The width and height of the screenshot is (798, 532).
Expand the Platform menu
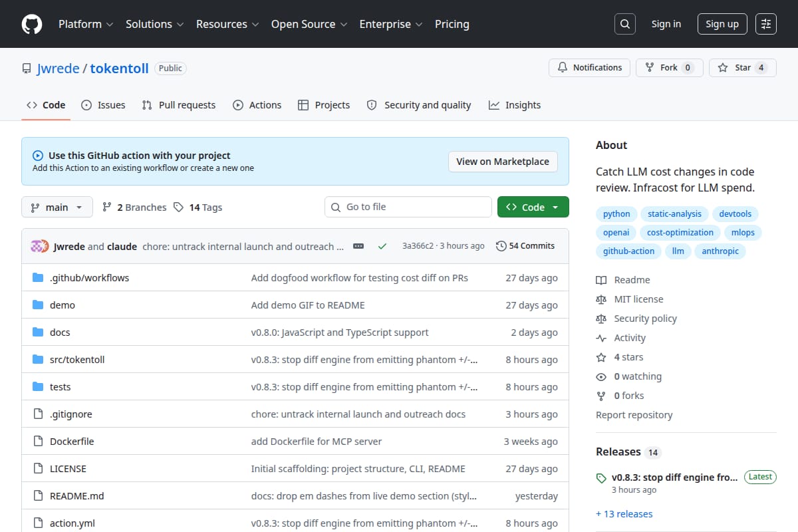point(85,24)
